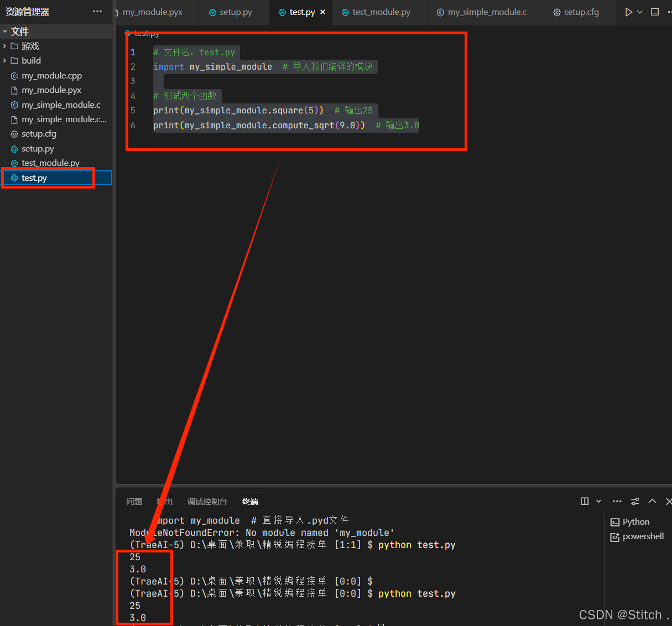
Task: Maximize the terminal panel with the chevron icon
Action: tap(652, 501)
